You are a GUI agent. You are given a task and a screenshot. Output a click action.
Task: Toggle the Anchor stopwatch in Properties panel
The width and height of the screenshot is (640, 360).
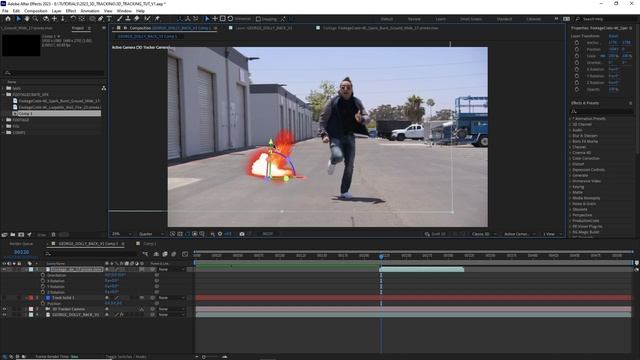click(577, 42)
